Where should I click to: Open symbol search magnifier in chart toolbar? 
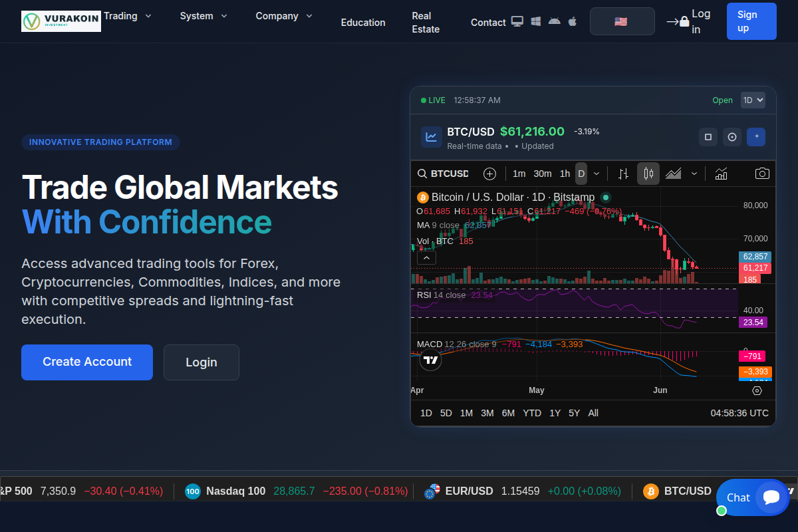tap(422, 174)
